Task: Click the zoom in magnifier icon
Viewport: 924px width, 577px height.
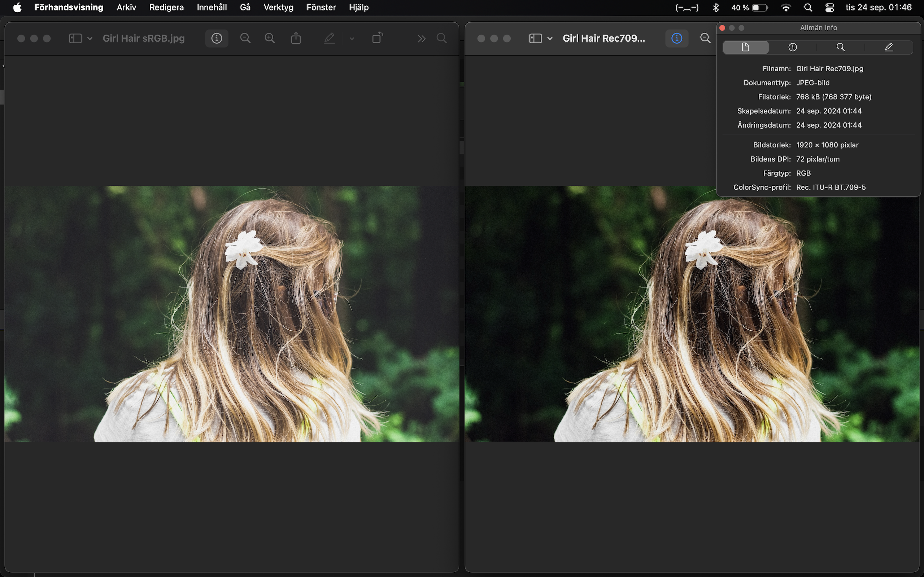Action: click(x=270, y=38)
